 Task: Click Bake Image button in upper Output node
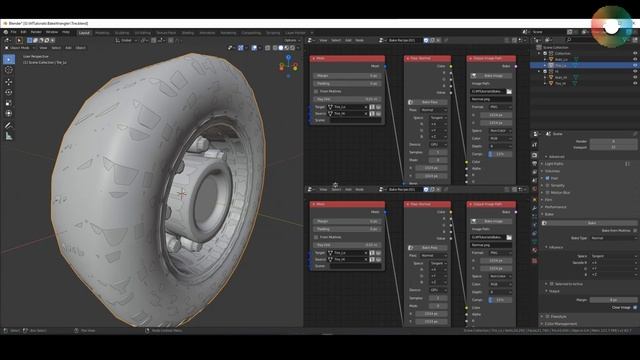(491, 76)
